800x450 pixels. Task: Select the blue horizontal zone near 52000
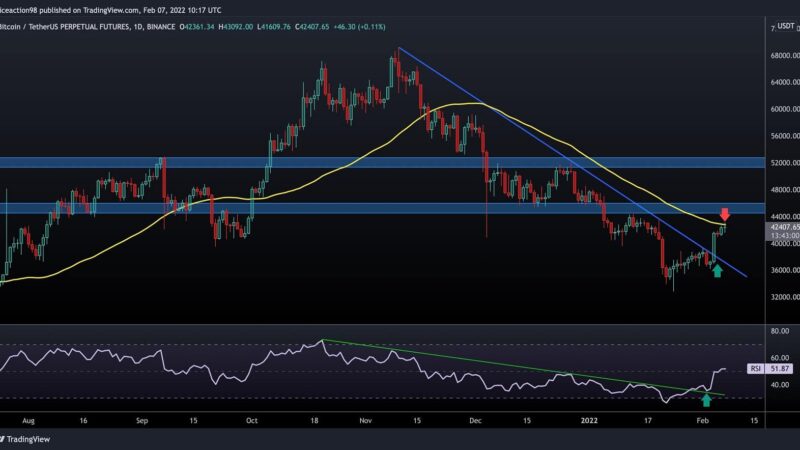[x=383, y=163]
